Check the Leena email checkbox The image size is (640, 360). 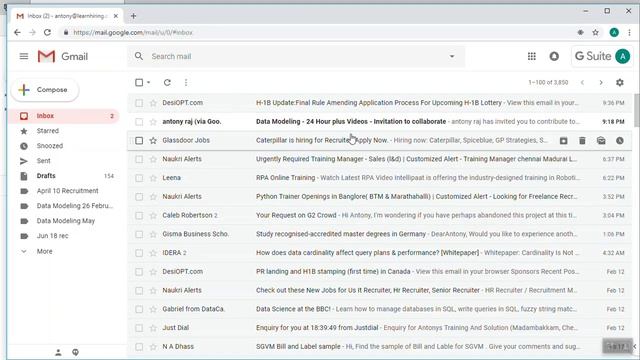click(139, 178)
